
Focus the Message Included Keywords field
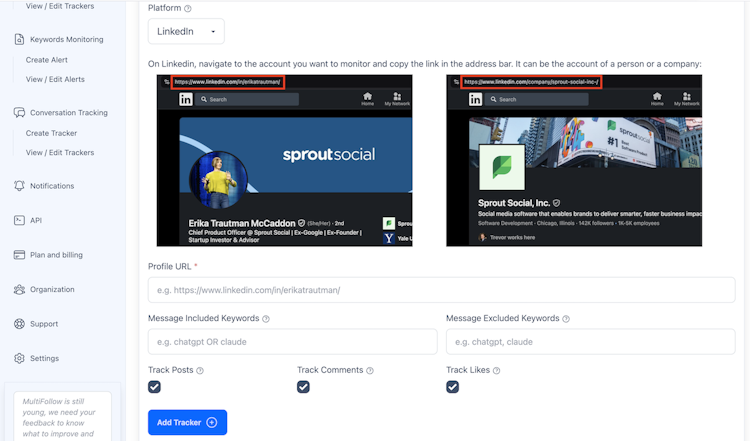click(x=293, y=342)
